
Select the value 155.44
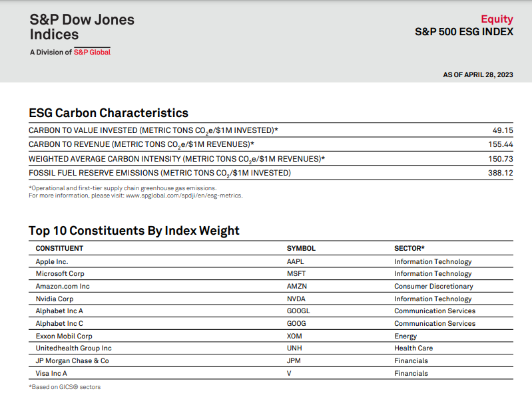pos(501,144)
